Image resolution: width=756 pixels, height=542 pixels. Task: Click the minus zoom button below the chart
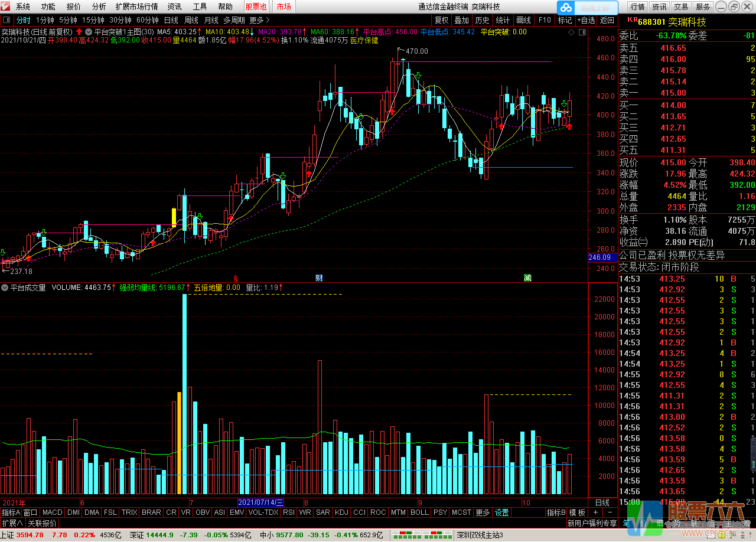tap(610, 512)
